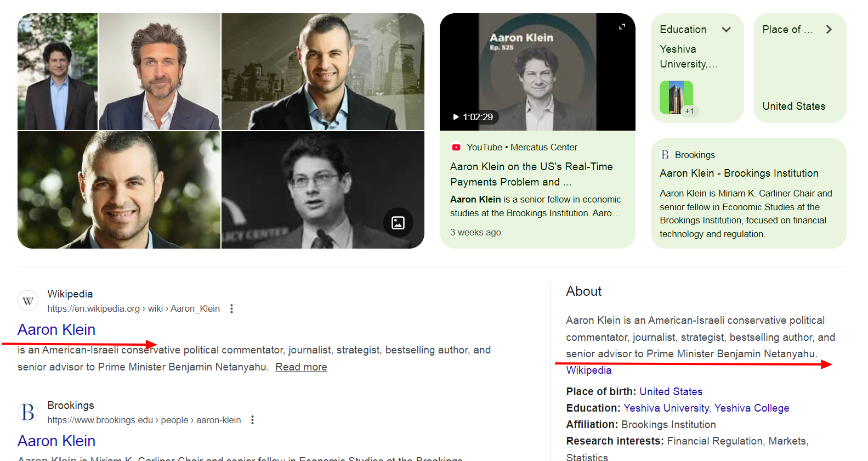The image size is (868, 461).
Task: Click the 'About' panel heading
Action: (584, 291)
